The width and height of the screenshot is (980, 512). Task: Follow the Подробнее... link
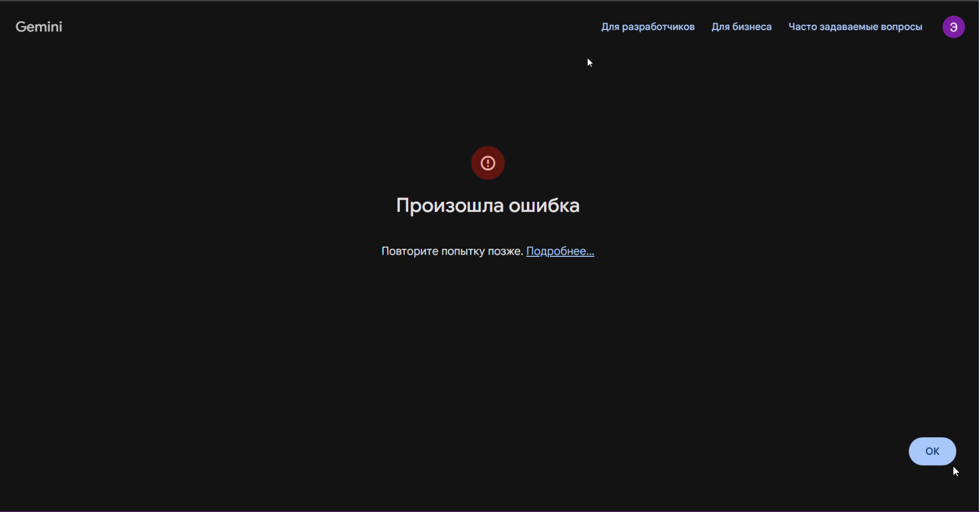pyautogui.click(x=560, y=251)
